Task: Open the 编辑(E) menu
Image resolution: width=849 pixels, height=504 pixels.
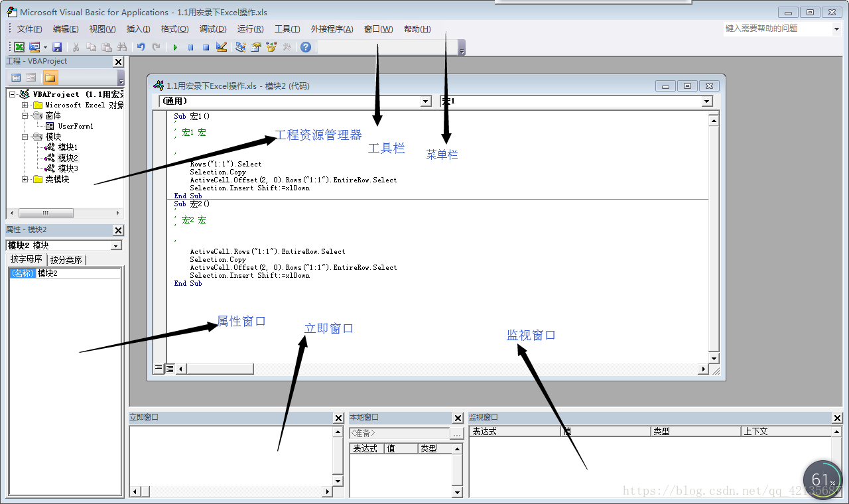Action: (66, 29)
